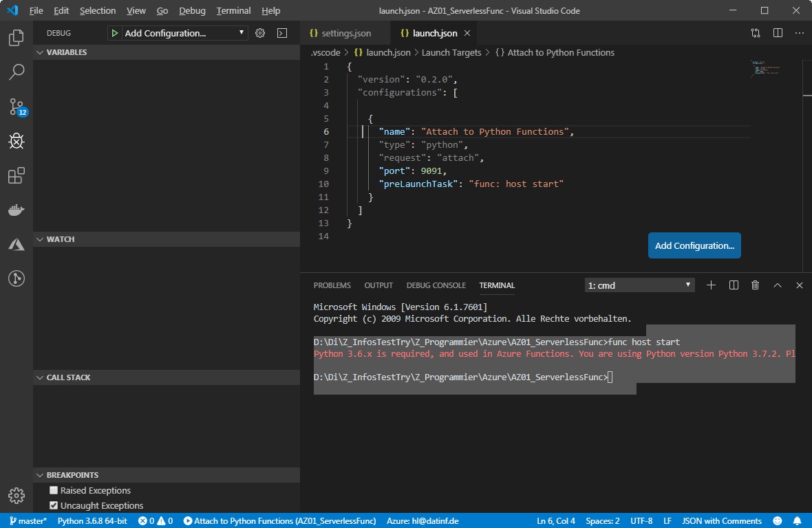Close the terminal panel
Image resolution: width=812 pixels, height=528 pixels.
tap(799, 285)
